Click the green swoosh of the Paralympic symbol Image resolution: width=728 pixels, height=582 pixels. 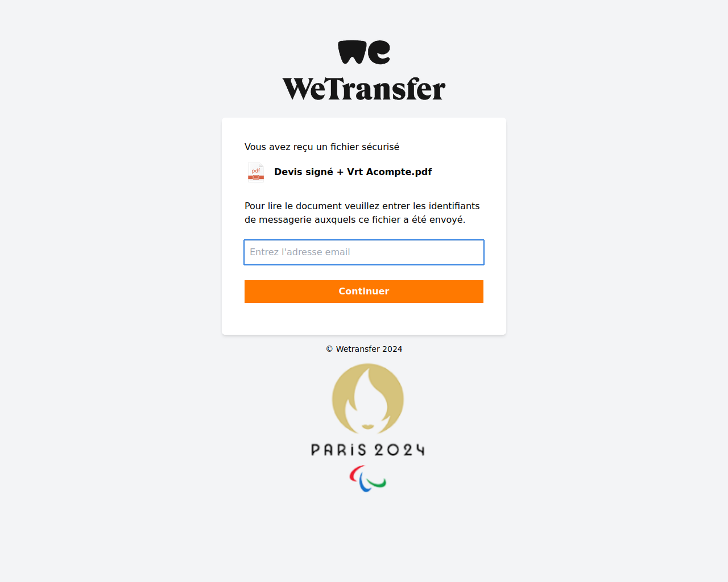point(377,484)
